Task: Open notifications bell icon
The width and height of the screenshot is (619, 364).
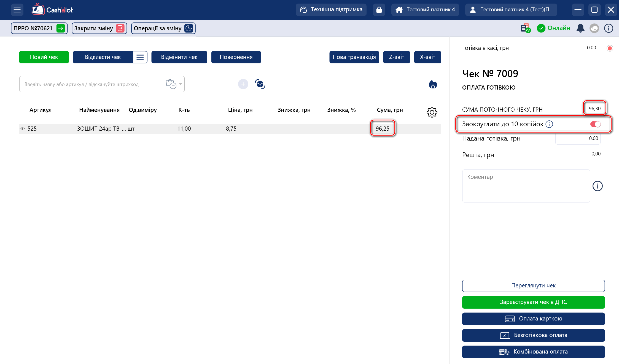Action: [580, 28]
